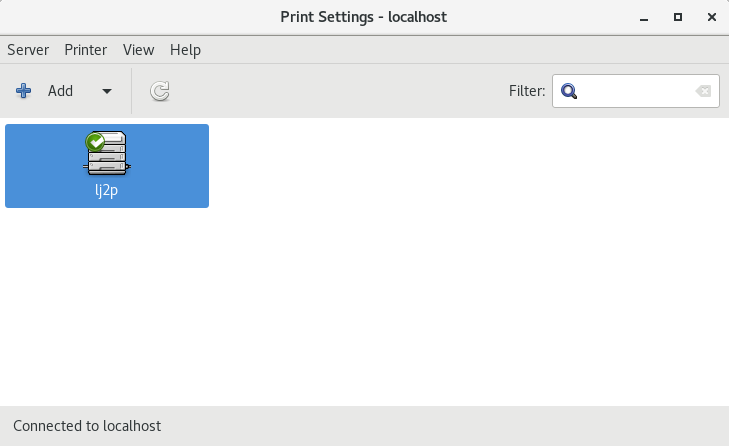The image size is (729, 446).
Task: Minimize the Print Settings window
Action: [x=644, y=18]
